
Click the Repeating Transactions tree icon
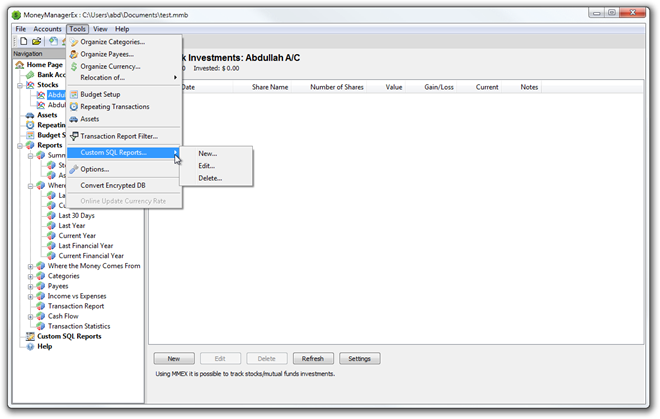(x=30, y=125)
